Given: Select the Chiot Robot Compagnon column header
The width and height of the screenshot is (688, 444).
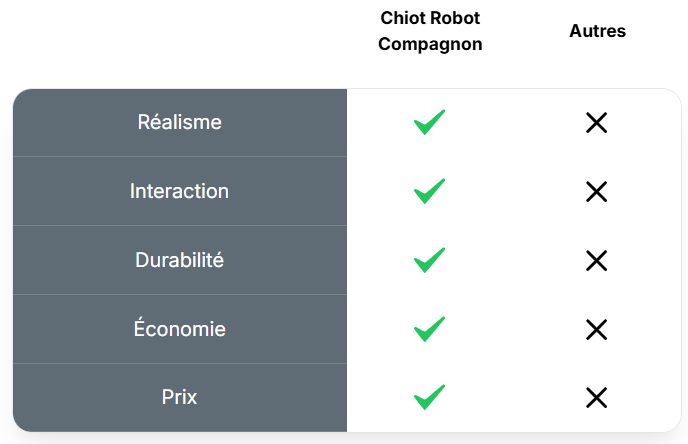Looking at the screenshot, I should coord(430,31).
